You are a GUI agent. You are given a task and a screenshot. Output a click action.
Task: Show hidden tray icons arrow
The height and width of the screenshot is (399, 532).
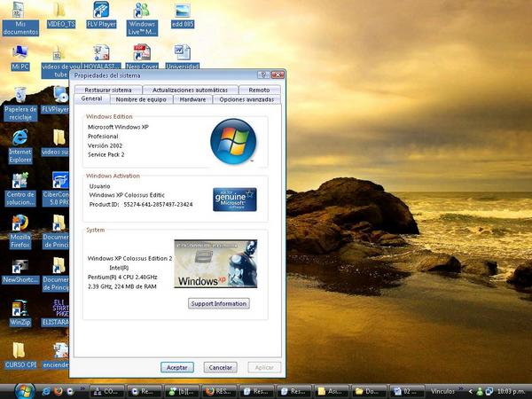[x=470, y=392]
